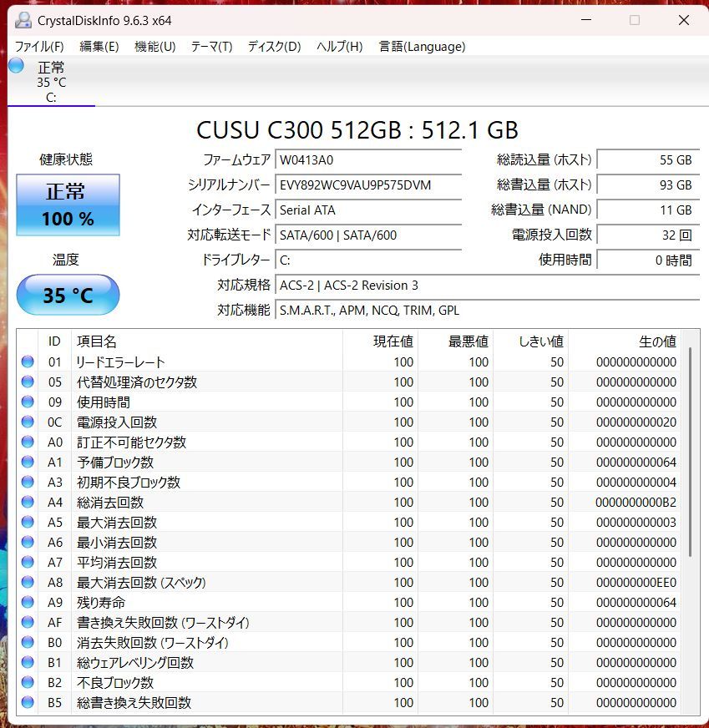Click the status orb for row B0 消去失敗回数
This screenshot has height=728, width=709.
pyautogui.click(x=28, y=642)
